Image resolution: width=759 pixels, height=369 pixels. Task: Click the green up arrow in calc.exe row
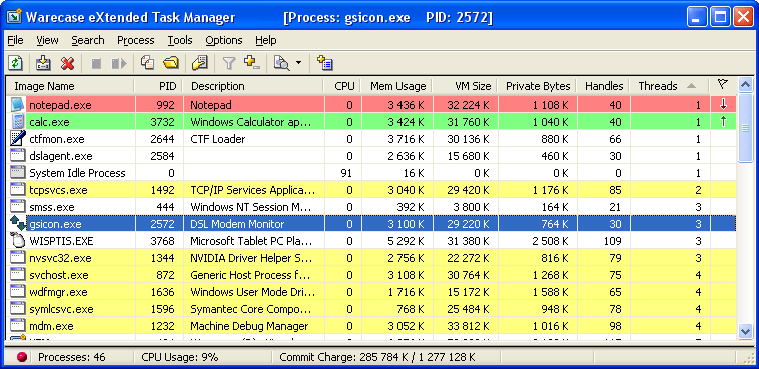pyautogui.click(x=723, y=122)
